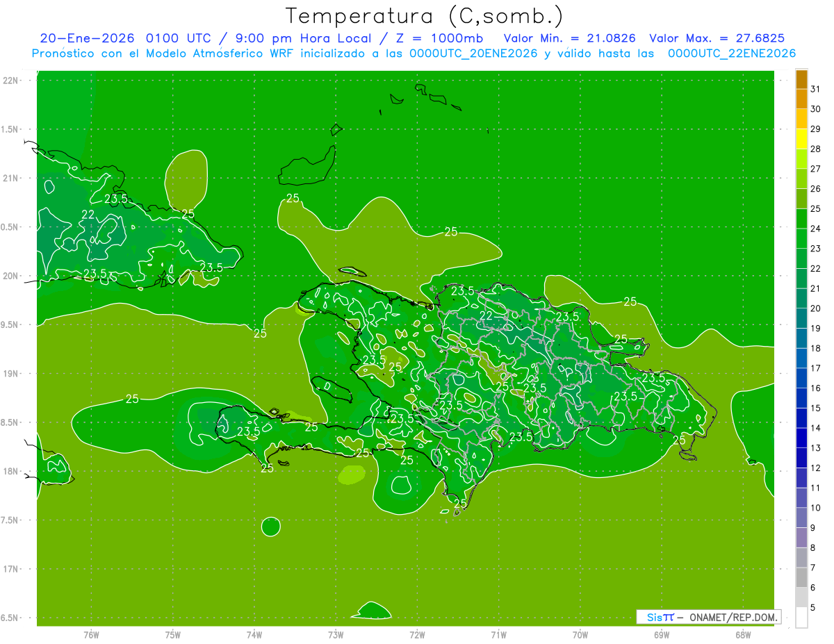Click the Valor Max. = 27.6825 text
The width and height of the screenshot is (834, 644).
(x=717, y=38)
